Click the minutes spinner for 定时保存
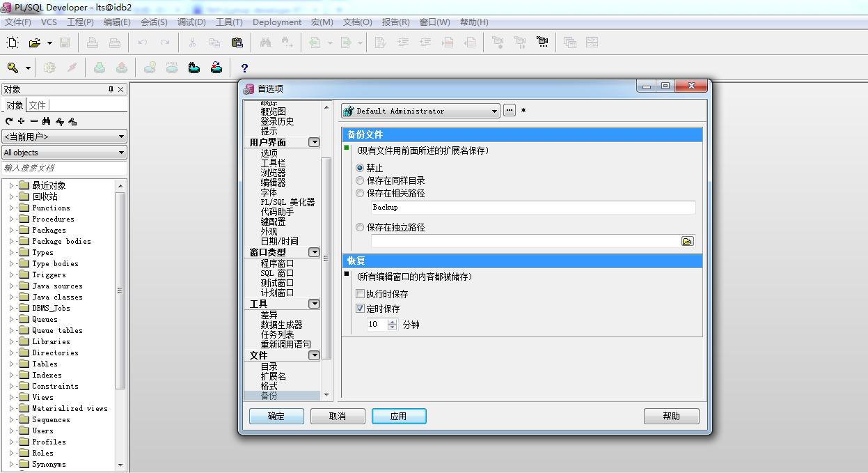 click(393, 325)
